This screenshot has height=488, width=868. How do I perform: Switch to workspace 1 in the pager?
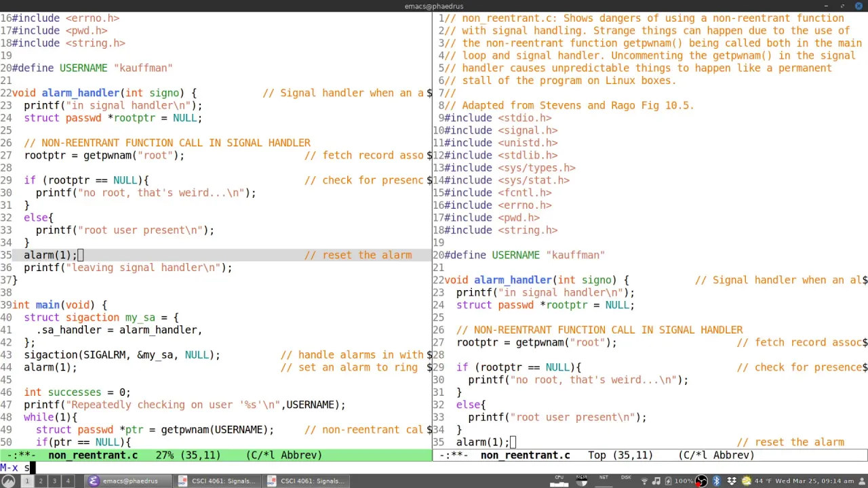click(x=27, y=481)
